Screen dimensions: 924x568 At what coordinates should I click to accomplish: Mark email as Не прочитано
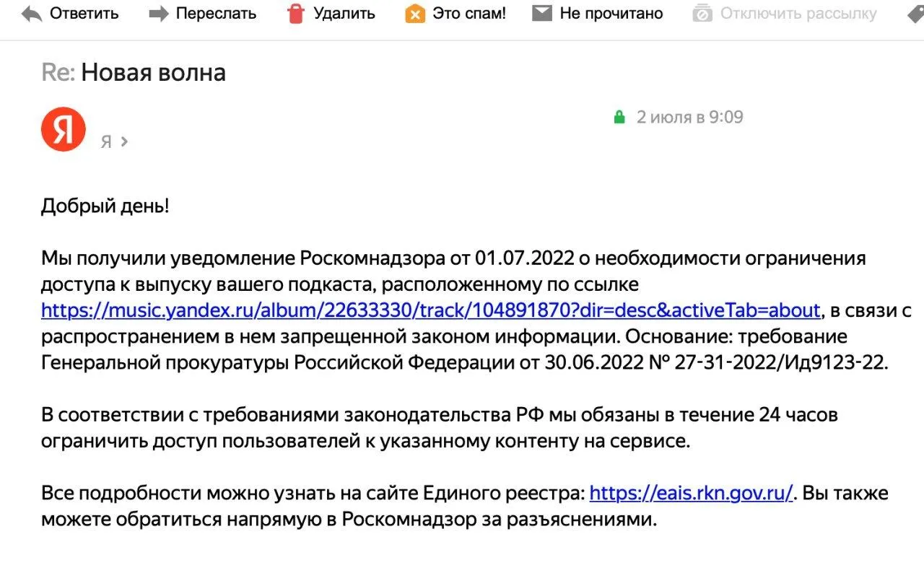click(611, 13)
